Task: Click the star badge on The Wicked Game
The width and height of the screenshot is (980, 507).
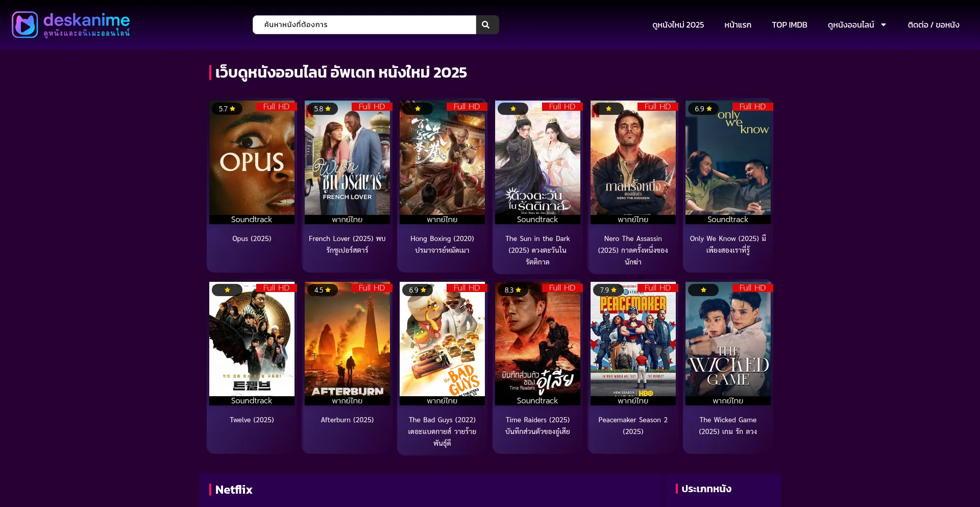Action: pos(703,290)
